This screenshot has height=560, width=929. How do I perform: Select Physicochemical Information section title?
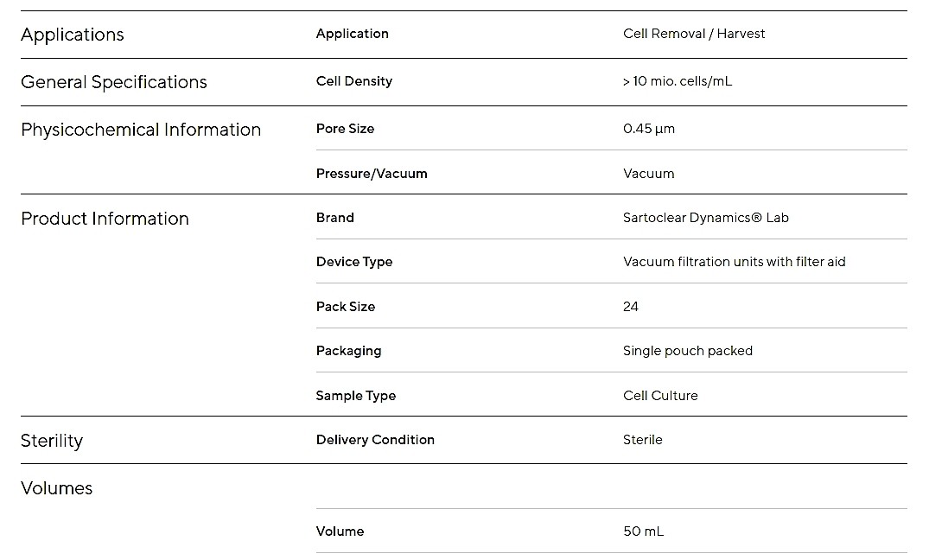141,130
